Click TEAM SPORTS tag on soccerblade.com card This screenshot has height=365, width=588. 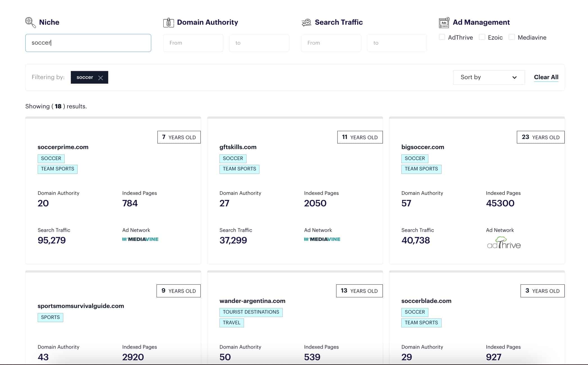point(421,323)
